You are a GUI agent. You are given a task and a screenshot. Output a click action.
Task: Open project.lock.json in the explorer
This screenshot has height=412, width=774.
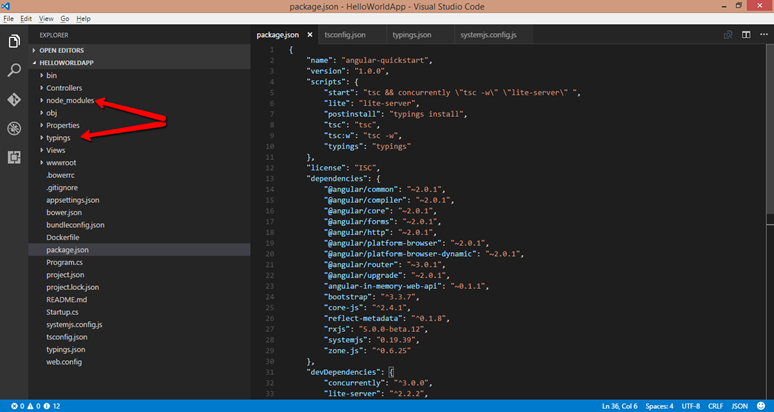pos(73,287)
